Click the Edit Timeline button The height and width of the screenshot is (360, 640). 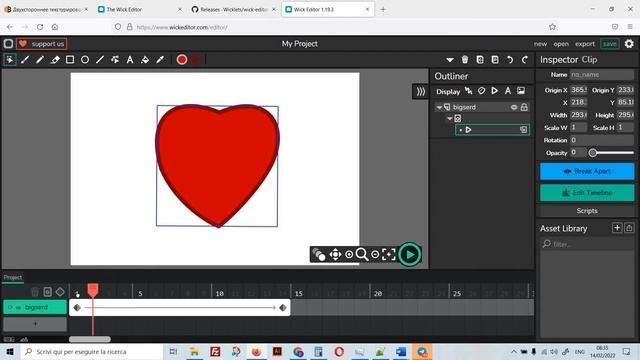click(x=587, y=193)
